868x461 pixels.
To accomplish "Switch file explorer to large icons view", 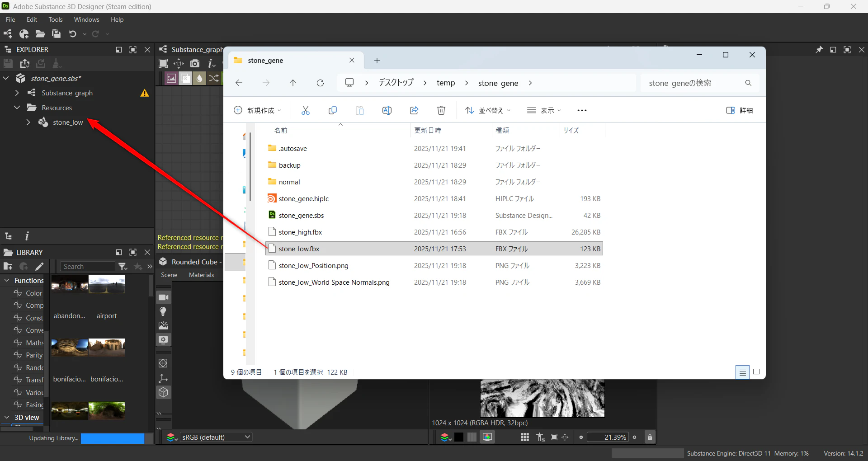I will 756,372.
